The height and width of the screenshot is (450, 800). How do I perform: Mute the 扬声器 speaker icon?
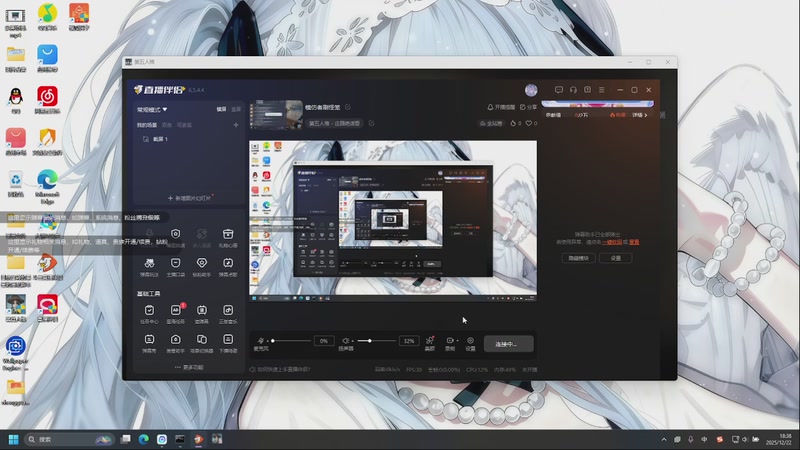(x=345, y=340)
